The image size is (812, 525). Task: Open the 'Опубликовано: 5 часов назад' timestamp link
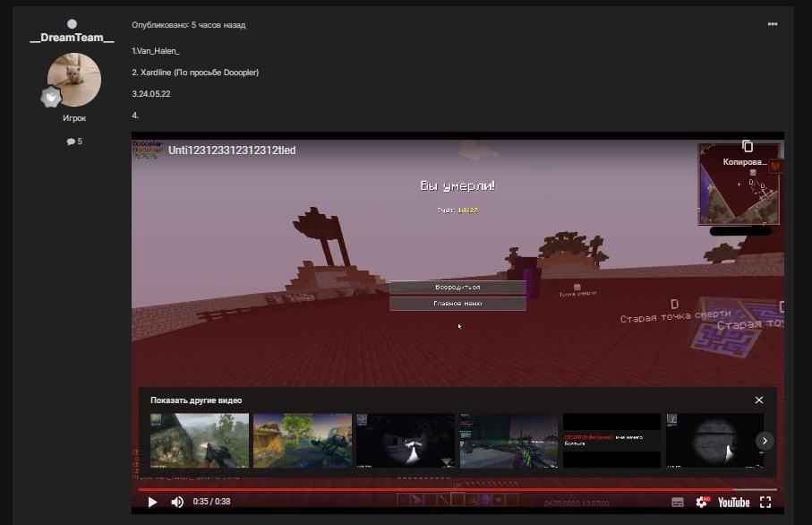tap(188, 25)
